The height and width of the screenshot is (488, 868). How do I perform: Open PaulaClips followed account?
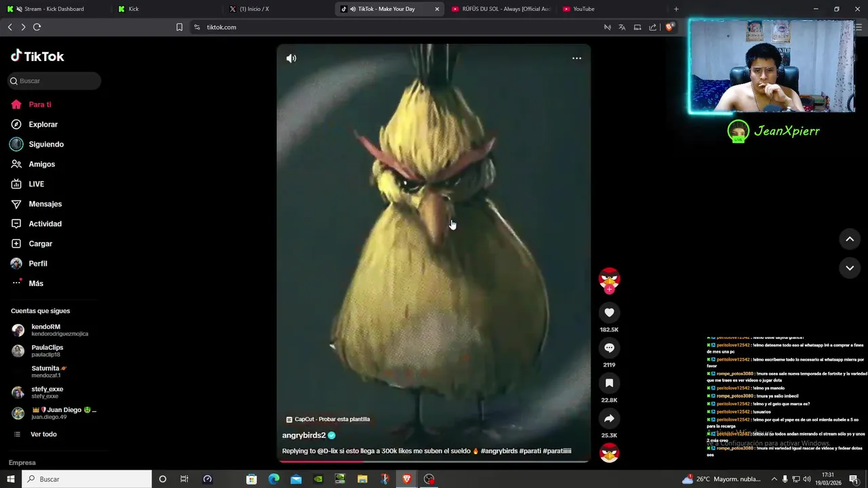pyautogui.click(x=54, y=351)
